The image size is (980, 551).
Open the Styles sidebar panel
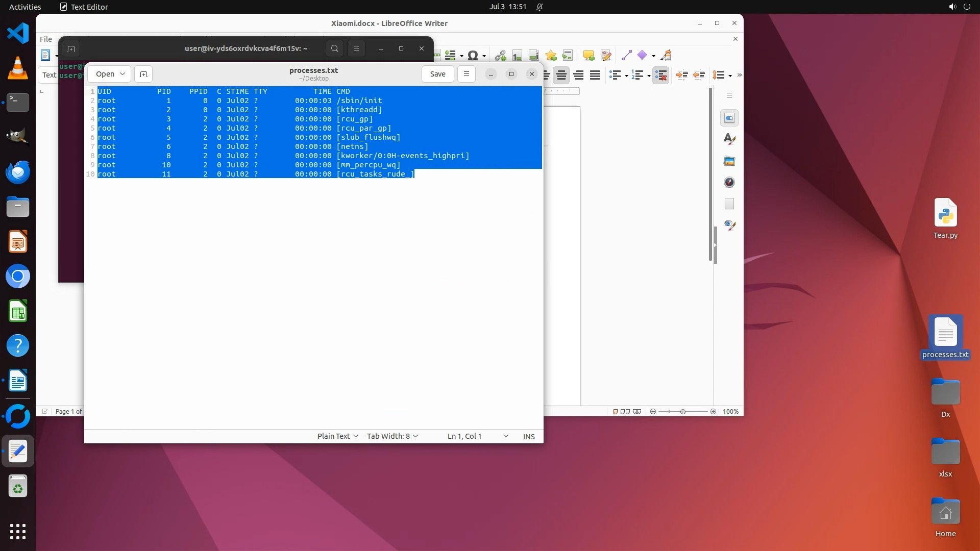tap(729, 139)
